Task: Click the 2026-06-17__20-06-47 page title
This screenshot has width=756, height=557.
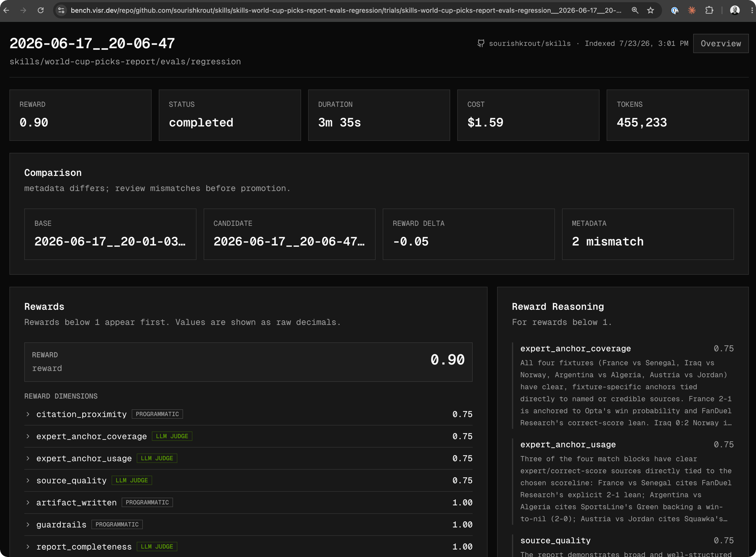Action: click(92, 43)
